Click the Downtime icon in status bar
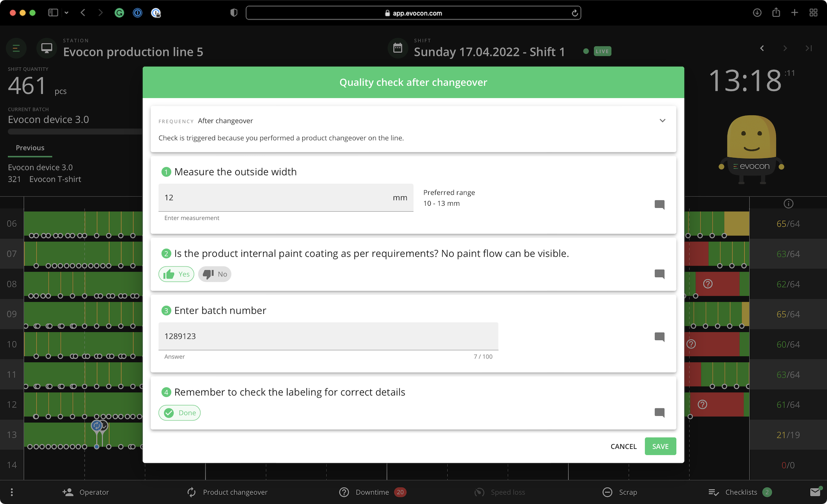 [345, 492]
